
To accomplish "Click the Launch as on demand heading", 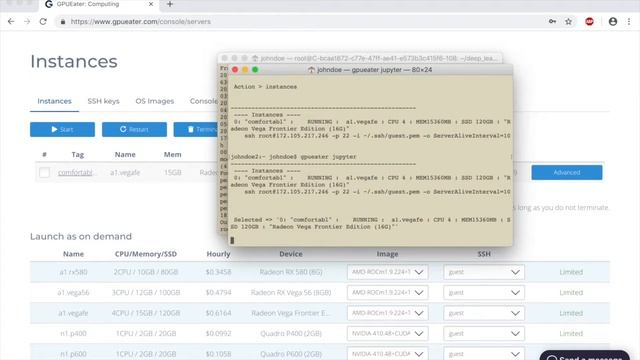I will click(81, 237).
